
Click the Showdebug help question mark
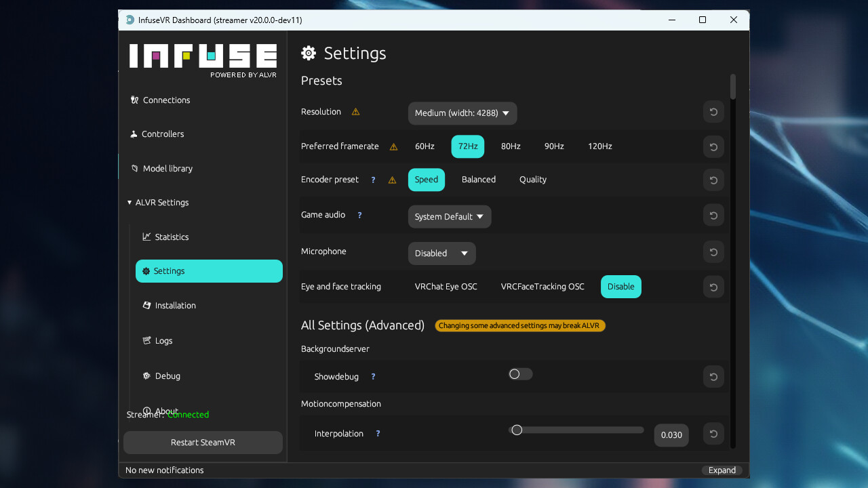pos(373,377)
